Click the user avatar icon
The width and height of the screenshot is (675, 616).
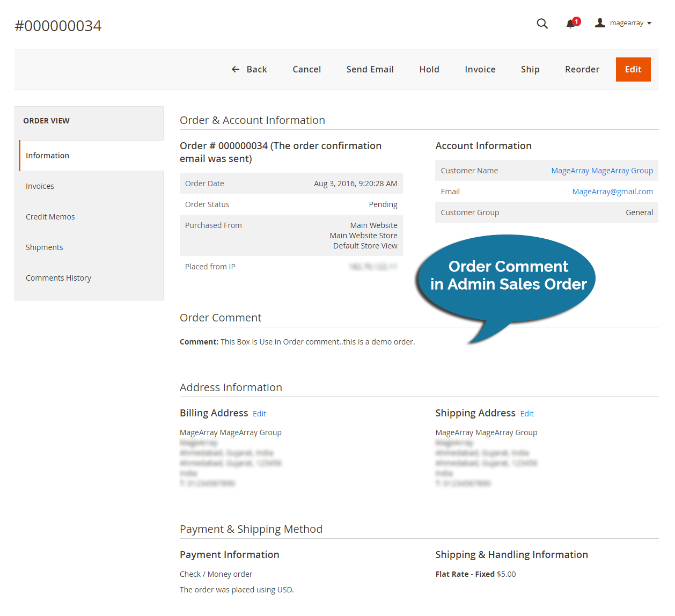point(599,23)
